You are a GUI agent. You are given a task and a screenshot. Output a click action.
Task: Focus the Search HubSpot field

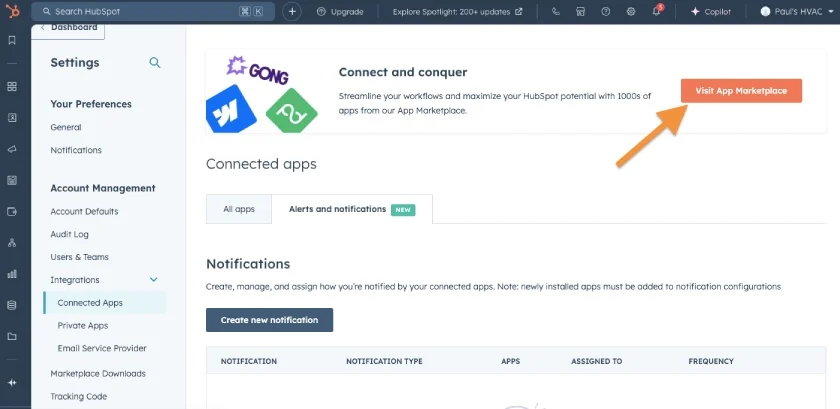click(x=153, y=11)
